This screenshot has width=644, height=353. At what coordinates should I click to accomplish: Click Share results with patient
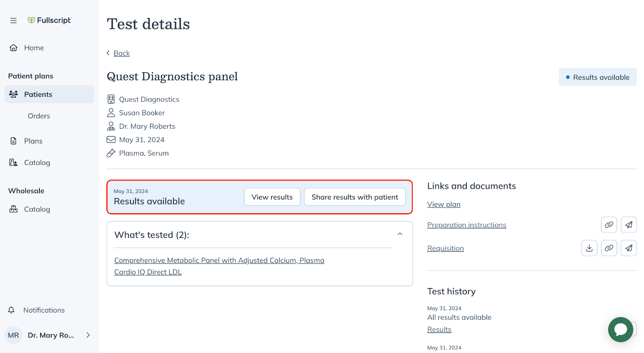tap(355, 197)
